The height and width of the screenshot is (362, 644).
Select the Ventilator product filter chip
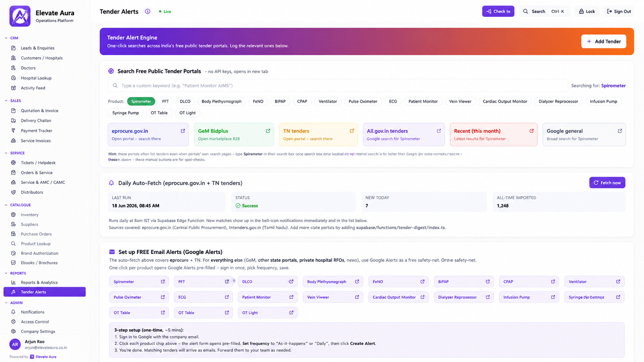328,102
